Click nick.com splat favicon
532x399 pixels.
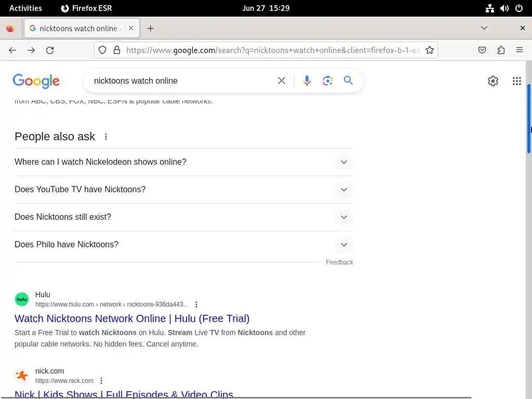(22, 376)
